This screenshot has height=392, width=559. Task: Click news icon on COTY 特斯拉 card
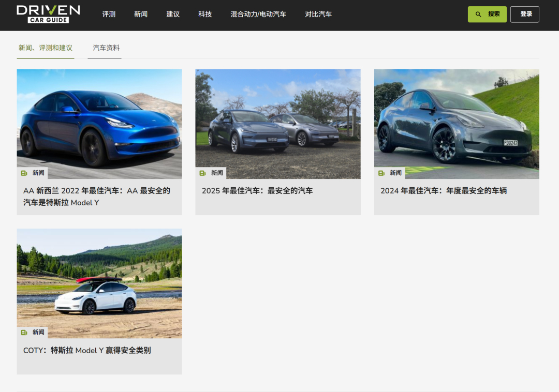24,333
